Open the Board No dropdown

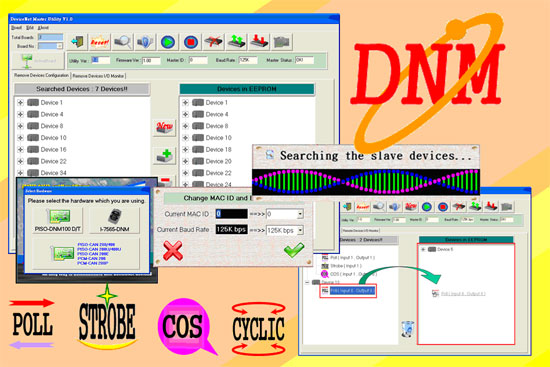click(60, 46)
